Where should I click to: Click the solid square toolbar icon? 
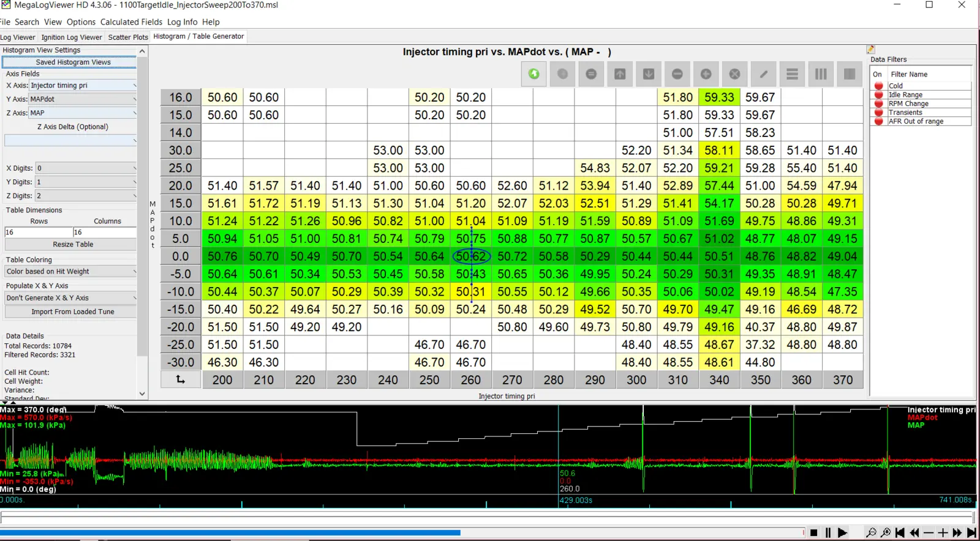[x=850, y=74]
